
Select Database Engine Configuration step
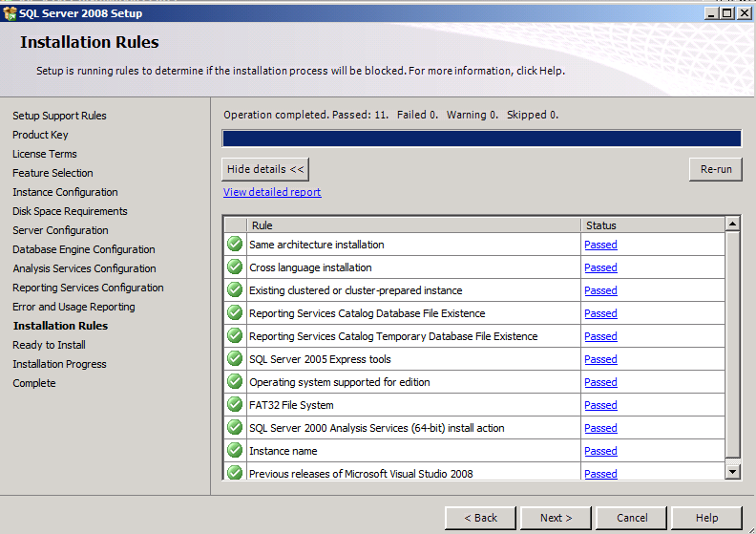click(84, 249)
